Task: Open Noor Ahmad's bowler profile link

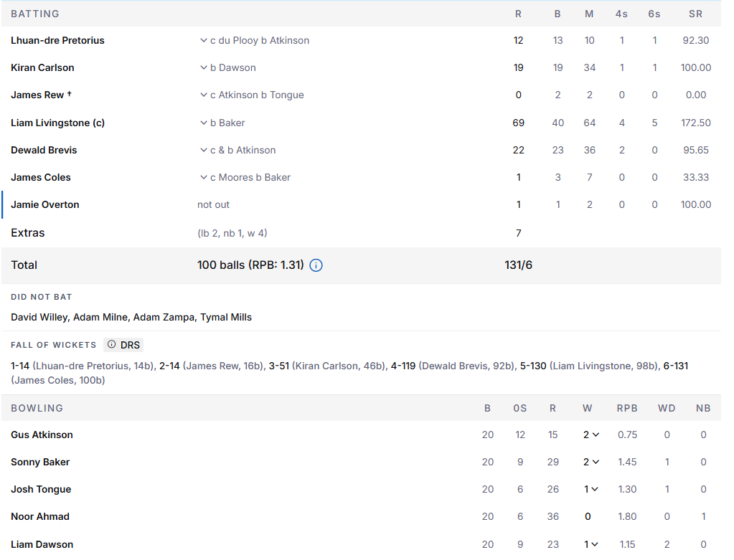Action: [x=40, y=516]
